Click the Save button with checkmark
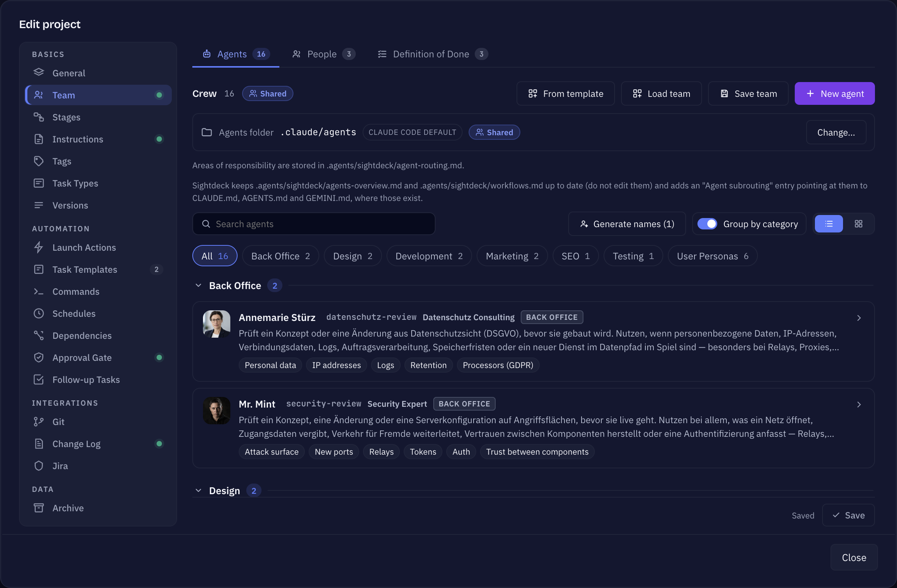 848,515
